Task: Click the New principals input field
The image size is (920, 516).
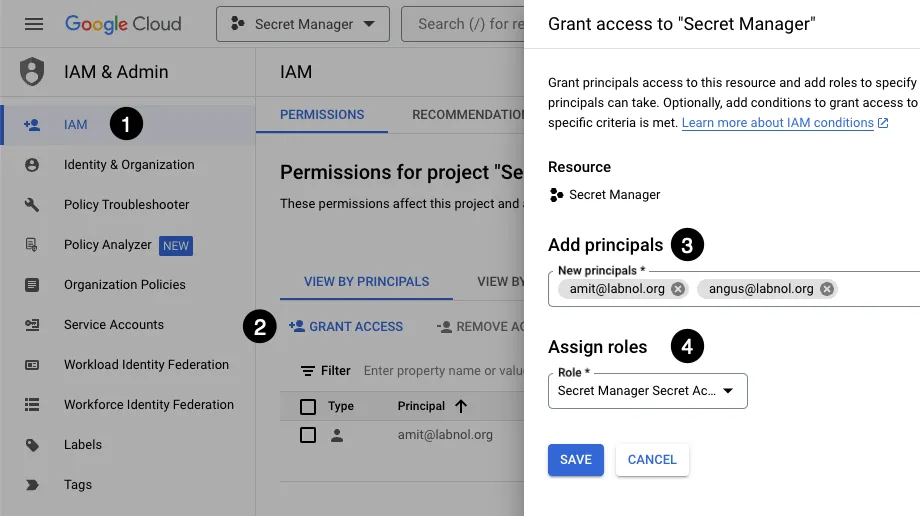Action: tap(877, 289)
